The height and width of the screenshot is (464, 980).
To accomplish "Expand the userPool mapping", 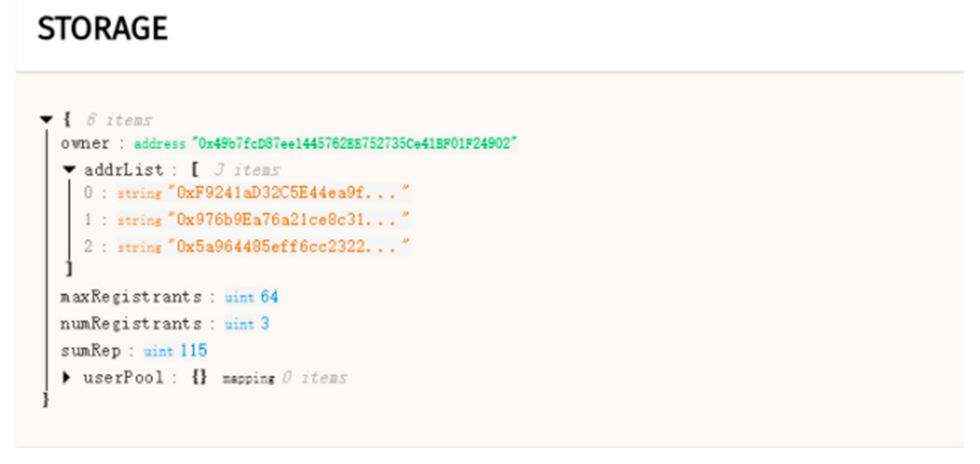I will [67, 378].
